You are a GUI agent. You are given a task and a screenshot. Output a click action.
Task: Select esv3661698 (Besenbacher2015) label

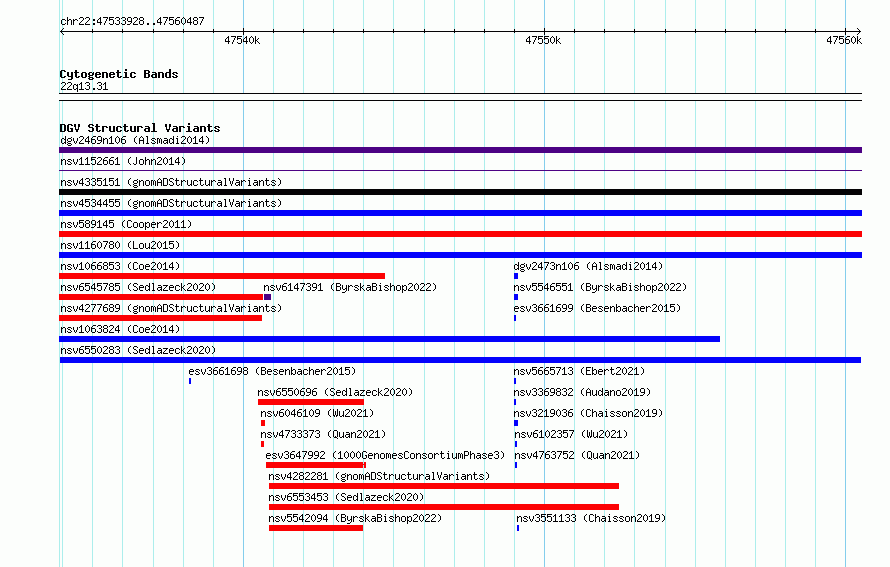point(272,371)
